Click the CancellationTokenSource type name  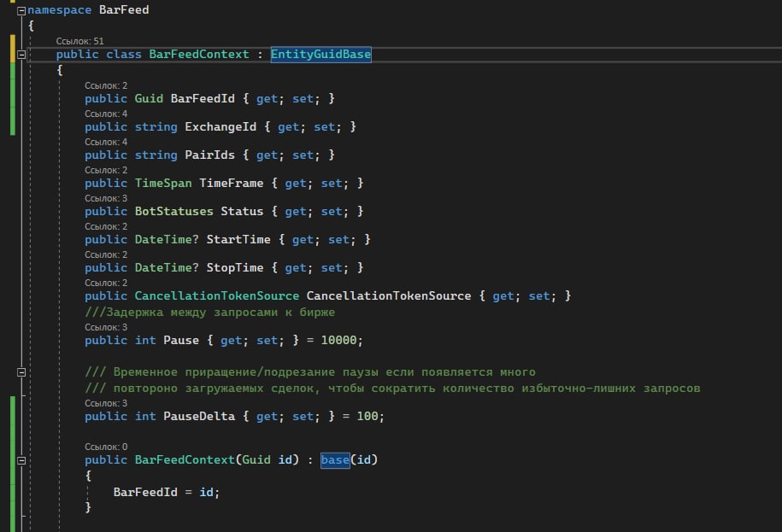point(217,296)
